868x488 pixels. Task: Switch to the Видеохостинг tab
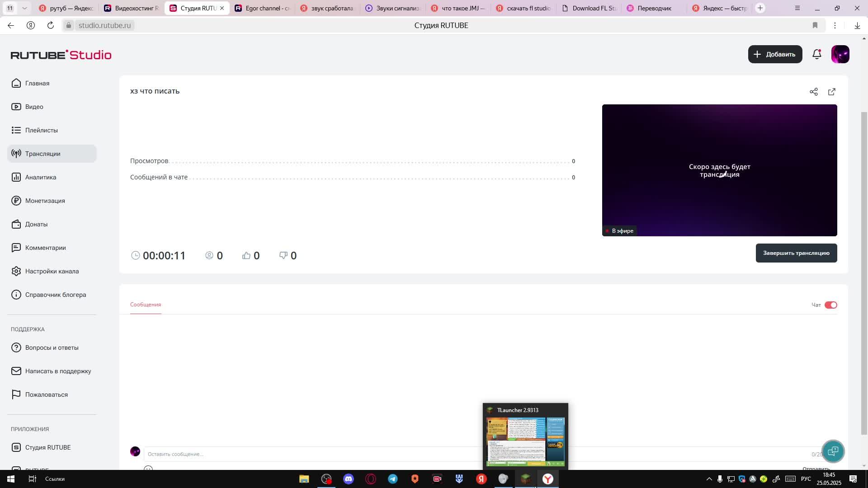(x=131, y=8)
